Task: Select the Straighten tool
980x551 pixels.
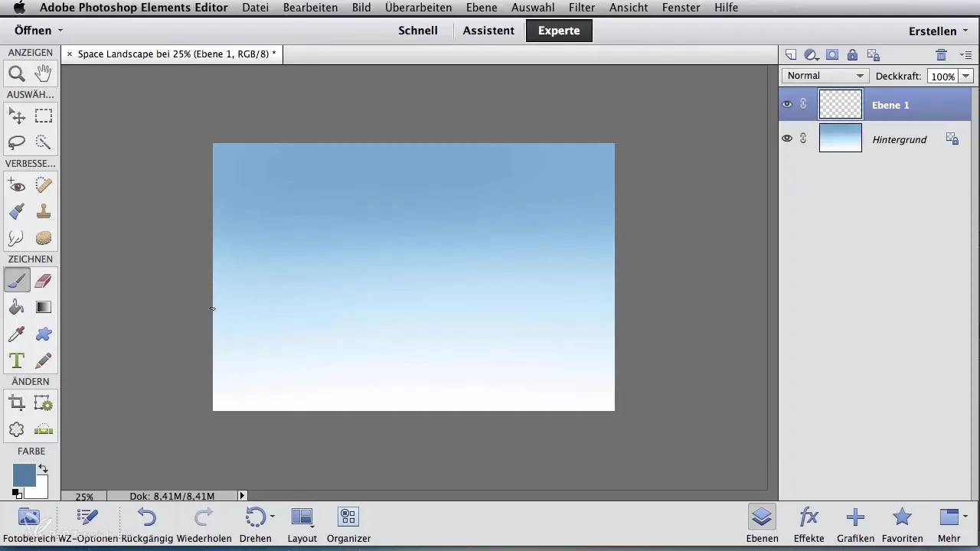Action: 44,429
